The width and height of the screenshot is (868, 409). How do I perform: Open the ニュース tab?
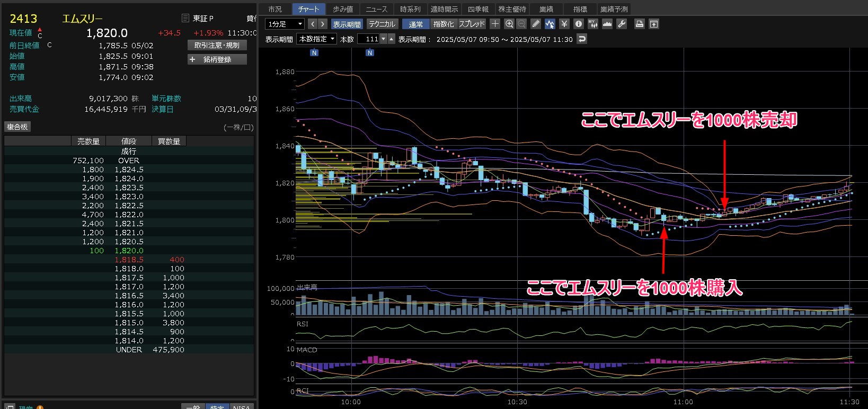[x=377, y=9]
